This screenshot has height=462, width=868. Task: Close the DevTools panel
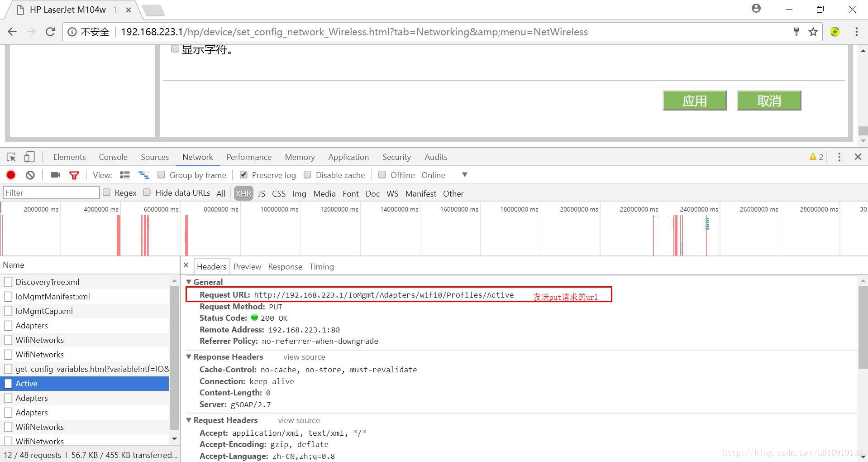click(858, 157)
